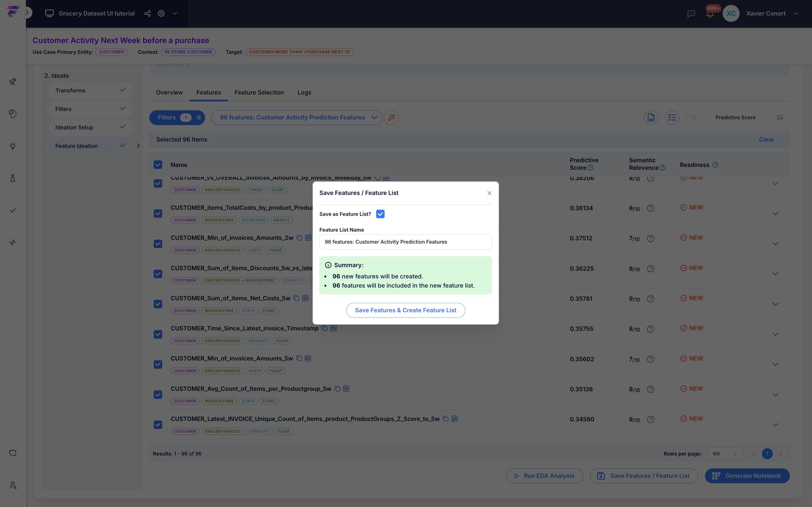The height and width of the screenshot is (507, 812).
Task: Click ID icon of CUSTOMER_Avg_Count_of_Items_per_Productgroup_5w
Action: [346, 389]
